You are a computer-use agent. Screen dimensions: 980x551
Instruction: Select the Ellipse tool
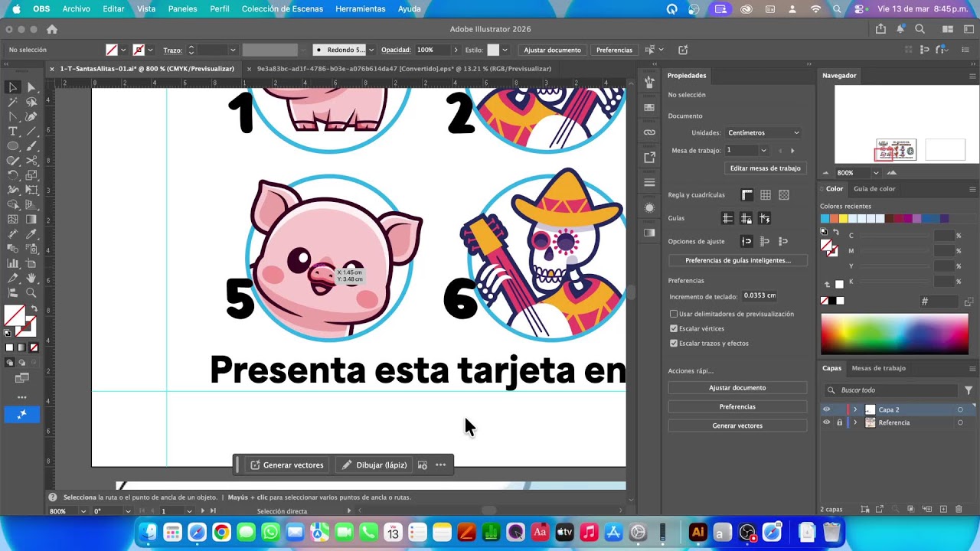pyautogui.click(x=13, y=146)
